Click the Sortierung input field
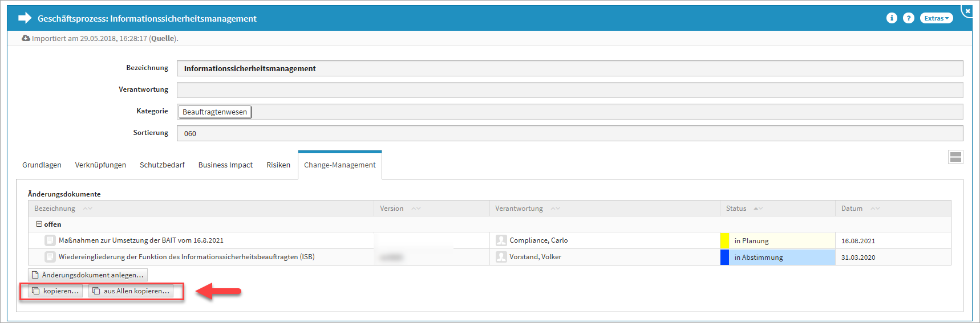Image resolution: width=980 pixels, height=323 pixels. coord(569,133)
